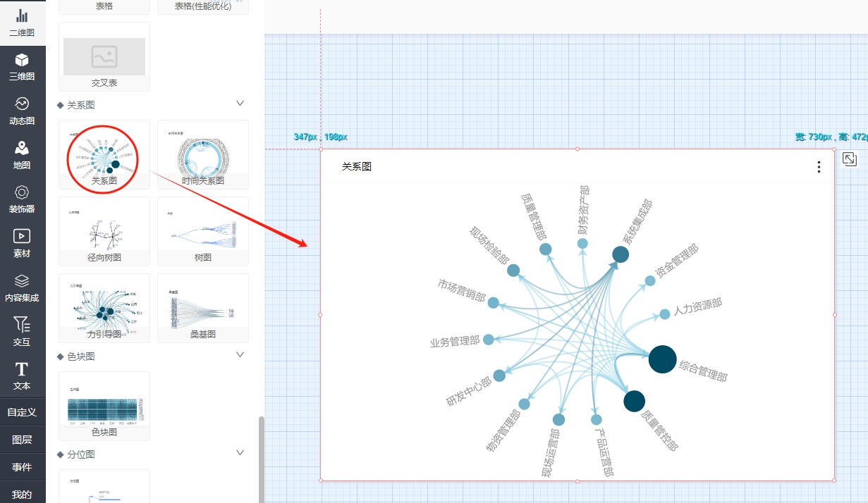Open the 三维图 (3D charts) category
The width and height of the screenshot is (868, 503).
pos(23,67)
